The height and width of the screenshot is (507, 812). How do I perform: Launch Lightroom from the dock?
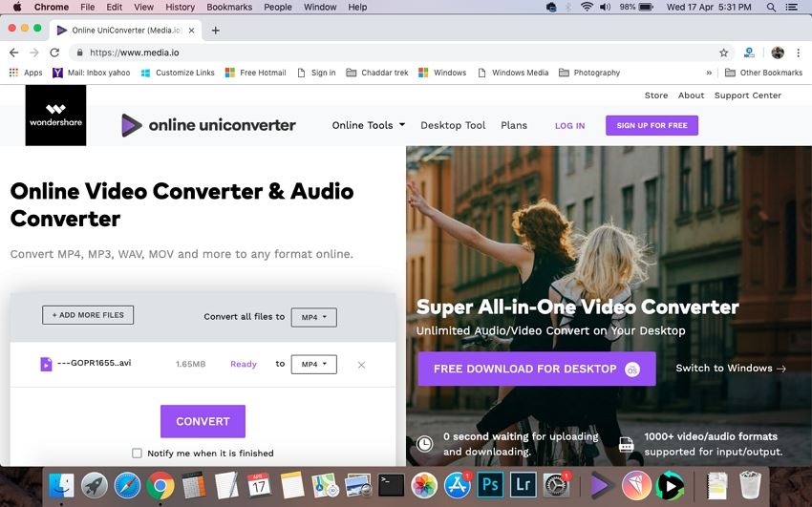(524, 485)
